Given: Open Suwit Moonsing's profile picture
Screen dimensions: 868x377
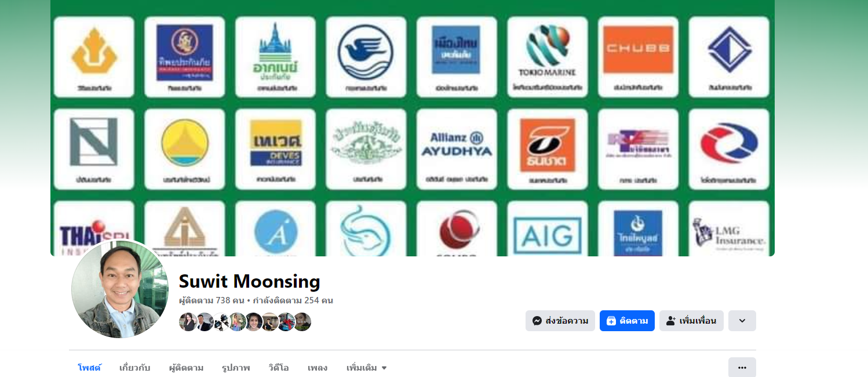Looking at the screenshot, I should tap(120, 289).
